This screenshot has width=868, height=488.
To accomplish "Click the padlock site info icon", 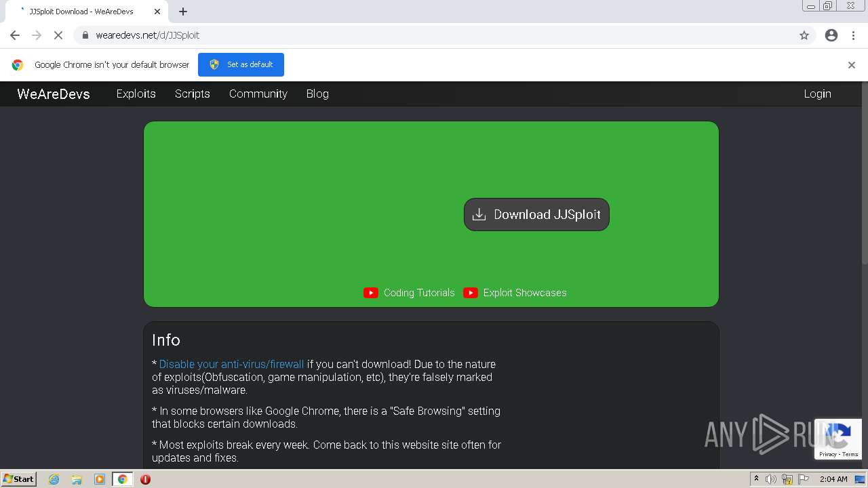I will 85,35.
